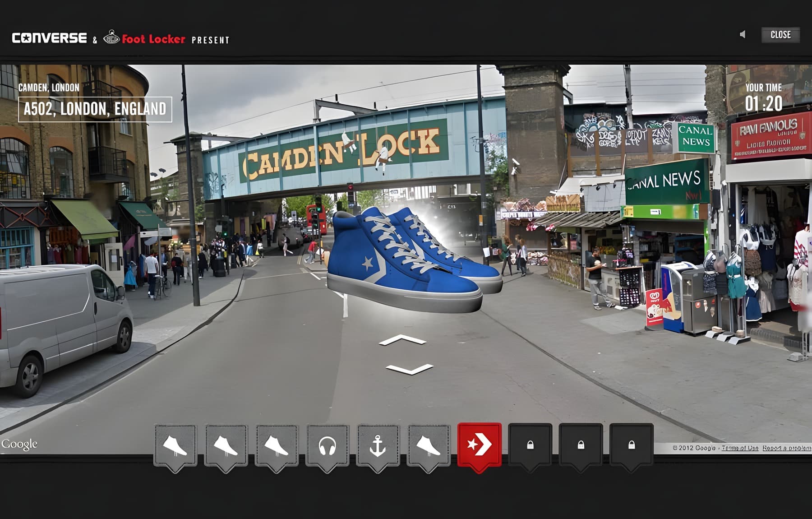This screenshot has height=519, width=812.
Task: Open the Foot Locker logo link
Action: (144, 38)
